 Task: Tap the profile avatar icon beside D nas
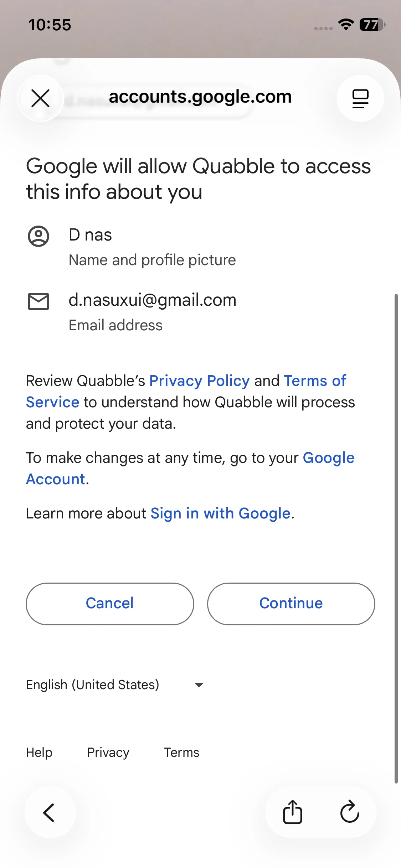(x=38, y=236)
